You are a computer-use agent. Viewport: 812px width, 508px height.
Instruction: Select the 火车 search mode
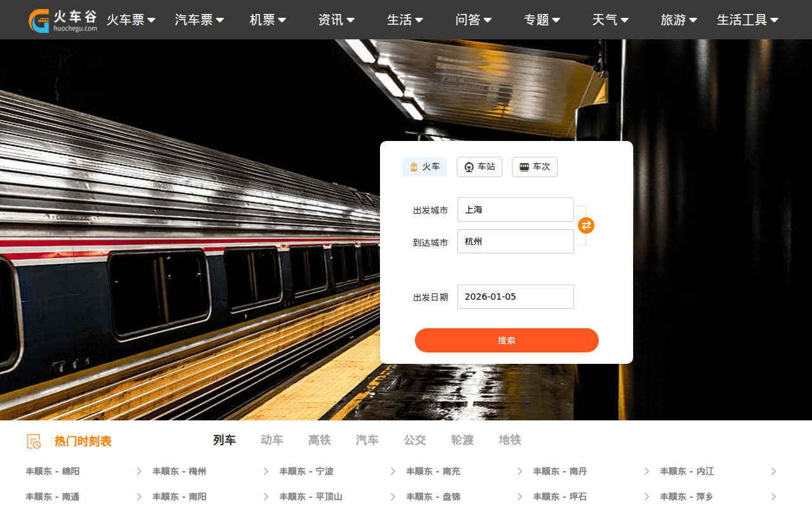point(424,166)
